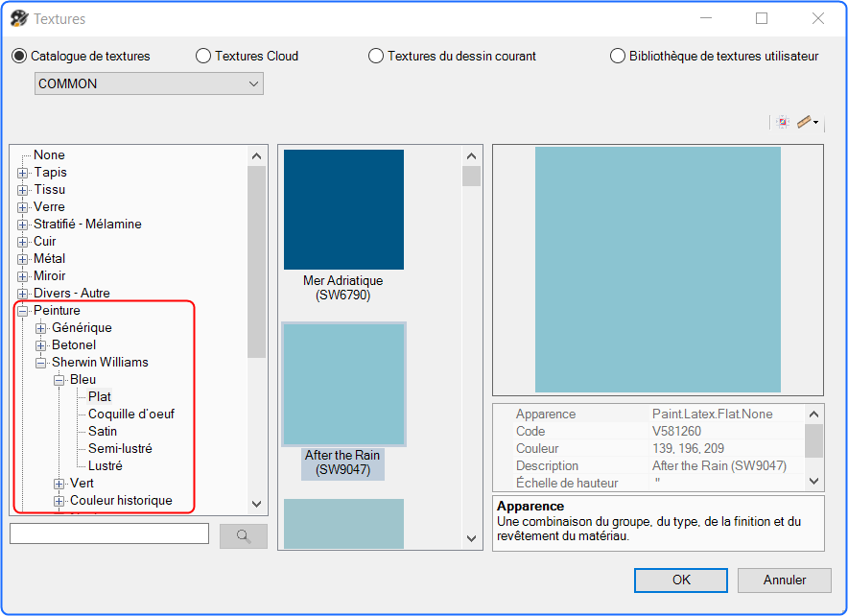
Task: Select None in the texture tree
Action: (x=49, y=155)
